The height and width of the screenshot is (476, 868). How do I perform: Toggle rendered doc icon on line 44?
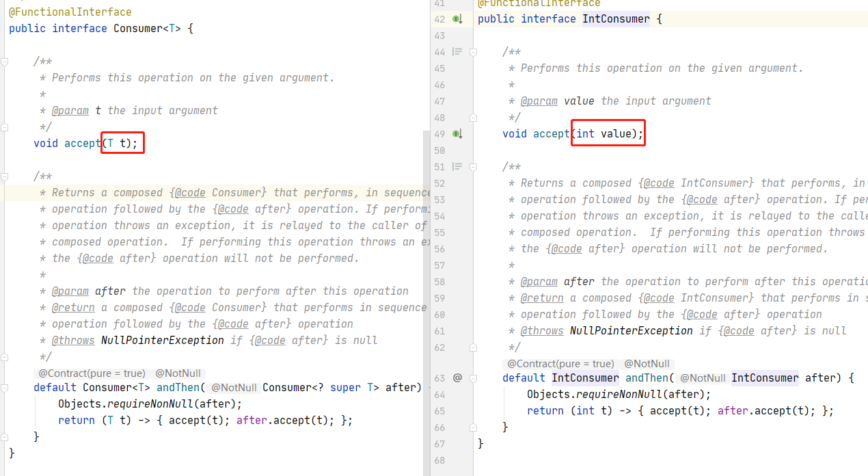coord(457,52)
